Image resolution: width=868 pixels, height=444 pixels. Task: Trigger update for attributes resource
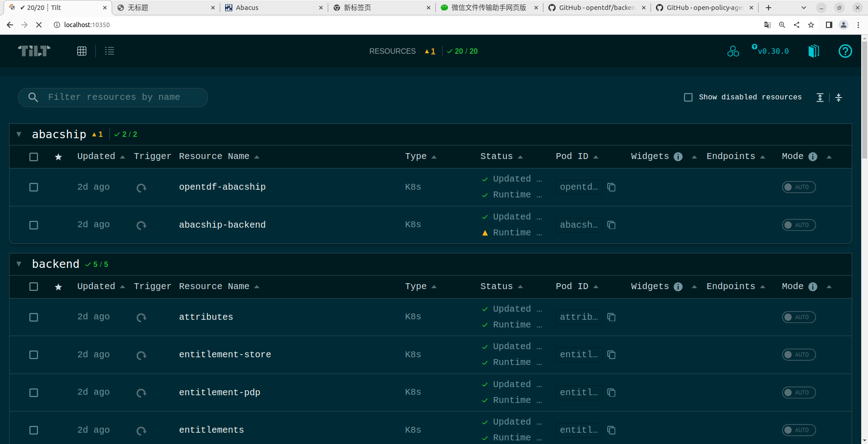click(142, 318)
